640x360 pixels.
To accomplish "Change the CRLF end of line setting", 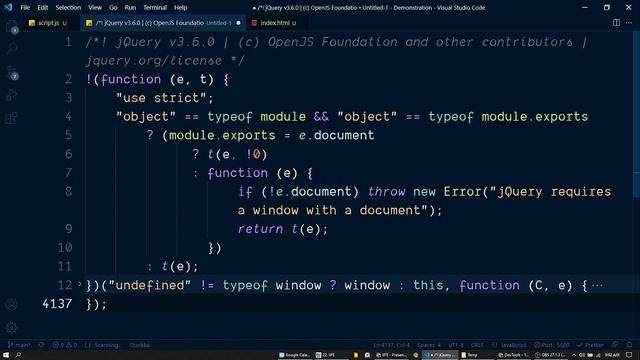I will pyautogui.click(x=477, y=345).
